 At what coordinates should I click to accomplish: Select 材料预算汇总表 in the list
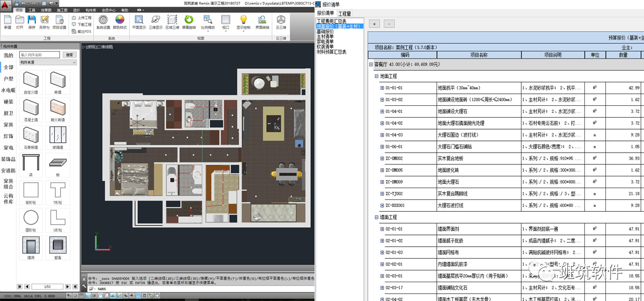tap(331, 52)
